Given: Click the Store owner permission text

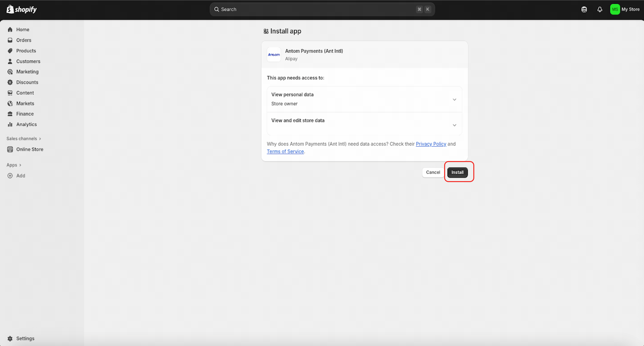Looking at the screenshot, I should (284, 104).
